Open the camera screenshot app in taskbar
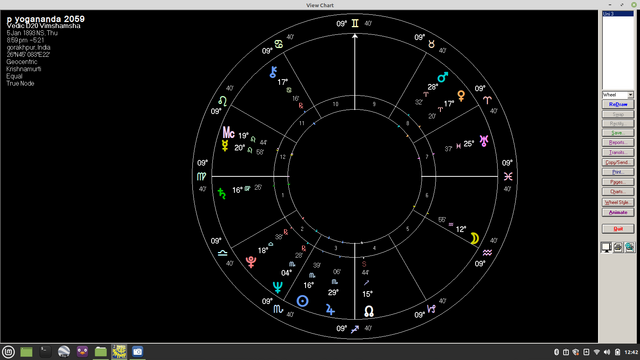This screenshot has width=640, height=360. pyautogui.click(x=138, y=351)
